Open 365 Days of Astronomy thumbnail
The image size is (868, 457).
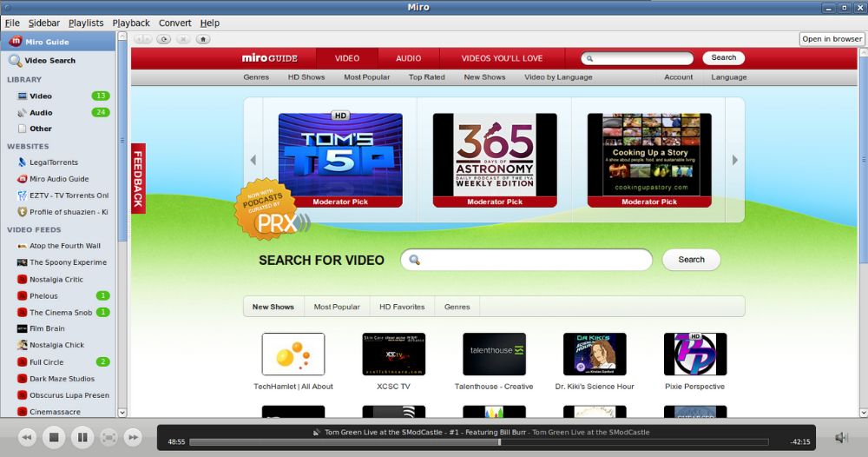495,160
